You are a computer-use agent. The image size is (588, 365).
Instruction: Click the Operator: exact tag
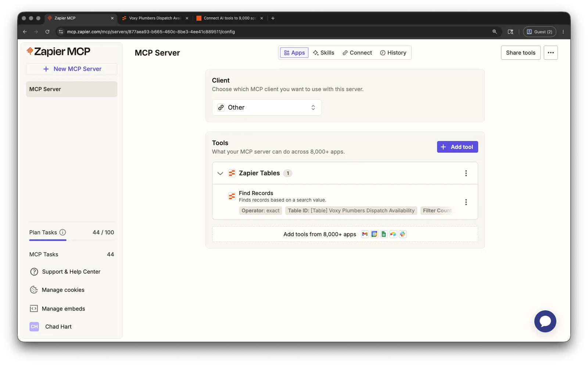261,210
